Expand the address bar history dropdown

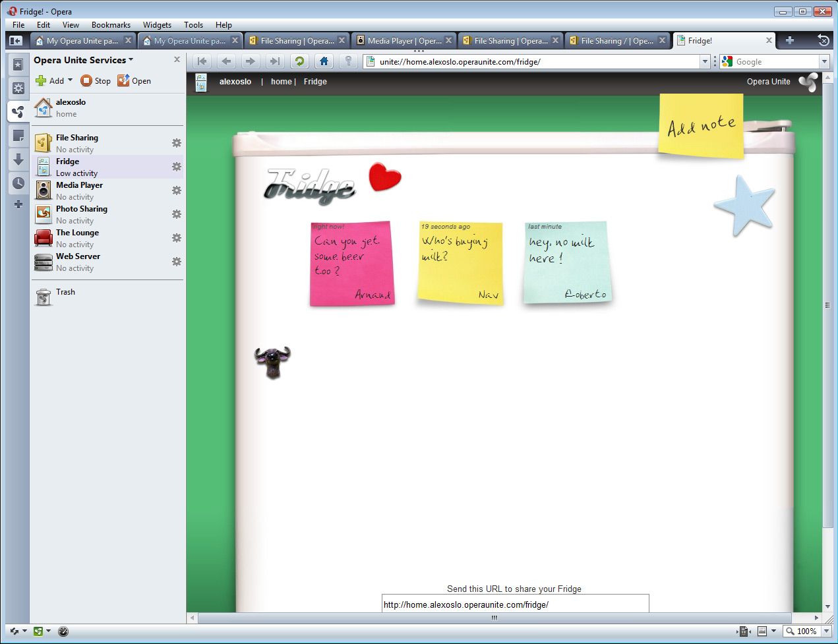coord(705,62)
